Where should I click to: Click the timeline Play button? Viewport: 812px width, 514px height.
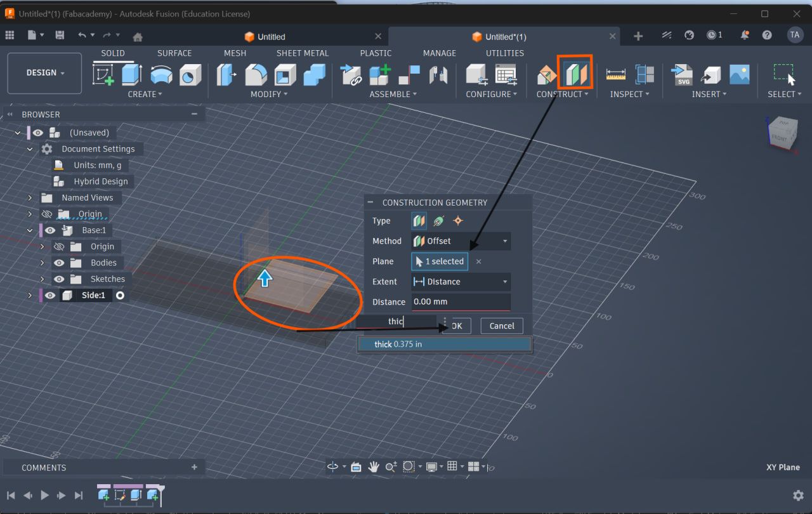[x=44, y=495]
